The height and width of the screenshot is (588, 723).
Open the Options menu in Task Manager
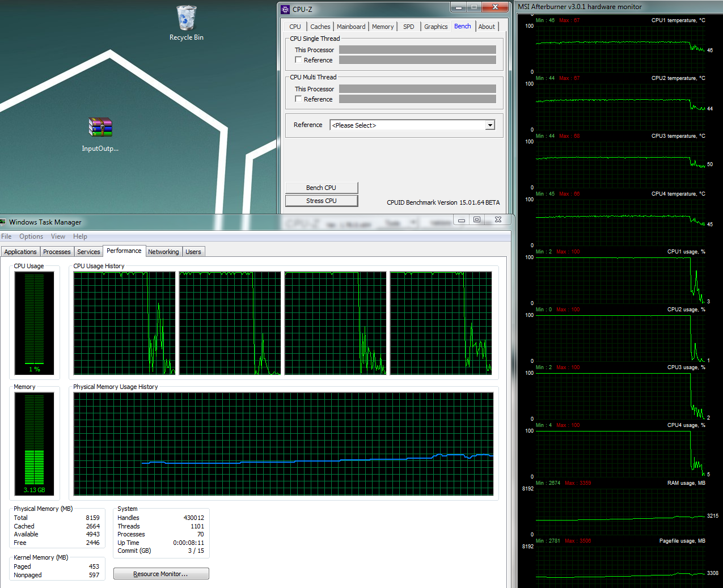[31, 236]
